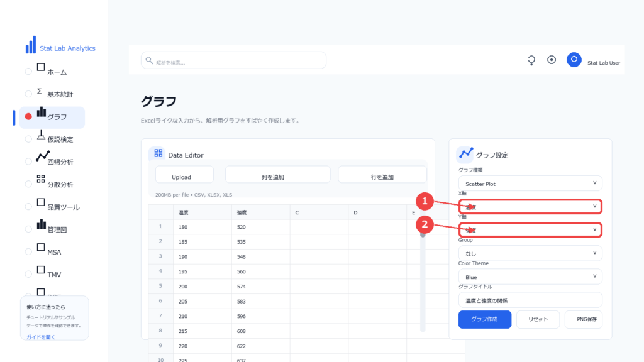644x362 pixels.
Task: Select the 基本統計 radio button
Action: 28,94
